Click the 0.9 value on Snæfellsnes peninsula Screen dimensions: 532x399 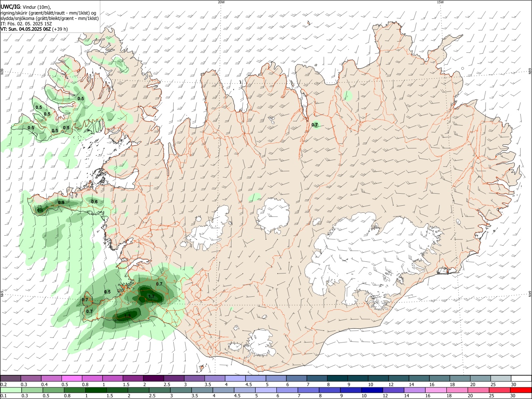[x=61, y=202]
